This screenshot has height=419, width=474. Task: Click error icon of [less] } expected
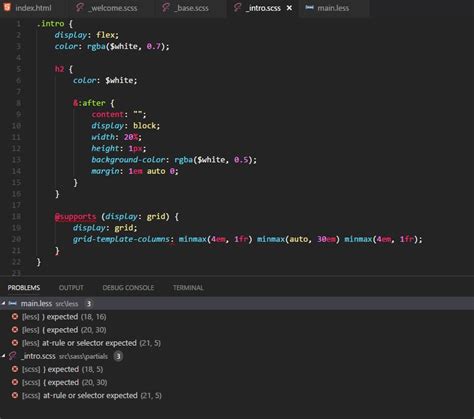click(x=15, y=316)
